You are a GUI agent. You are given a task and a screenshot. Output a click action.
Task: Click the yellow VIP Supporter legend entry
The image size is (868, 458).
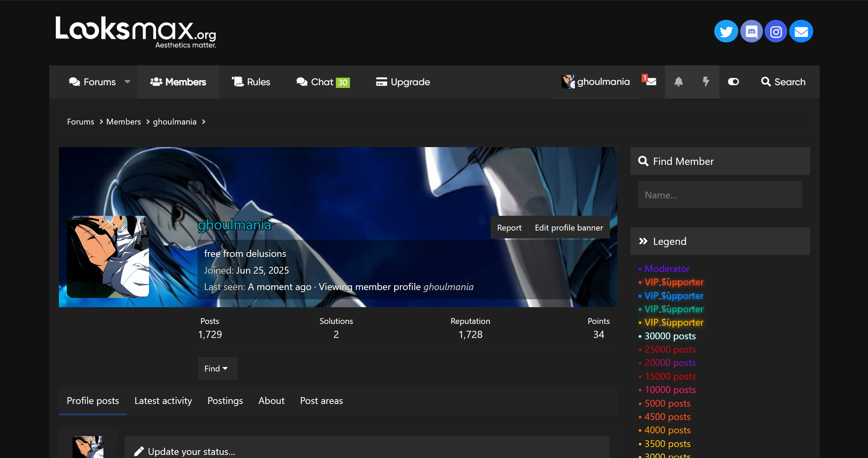tap(674, 323)
